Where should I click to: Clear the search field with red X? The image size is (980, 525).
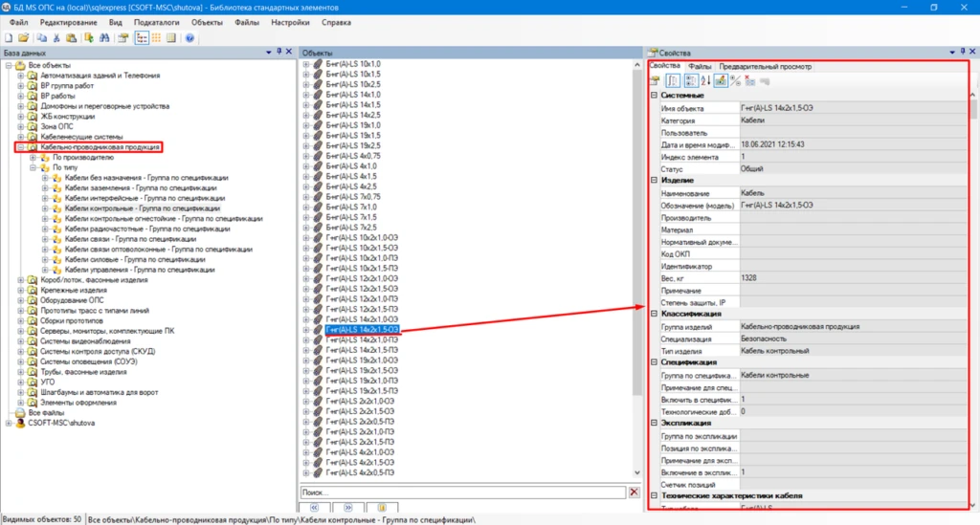pos(633,492)
